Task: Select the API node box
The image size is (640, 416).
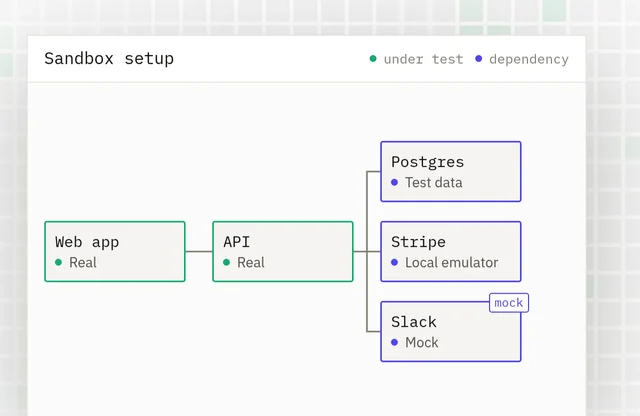Action: 283,251
